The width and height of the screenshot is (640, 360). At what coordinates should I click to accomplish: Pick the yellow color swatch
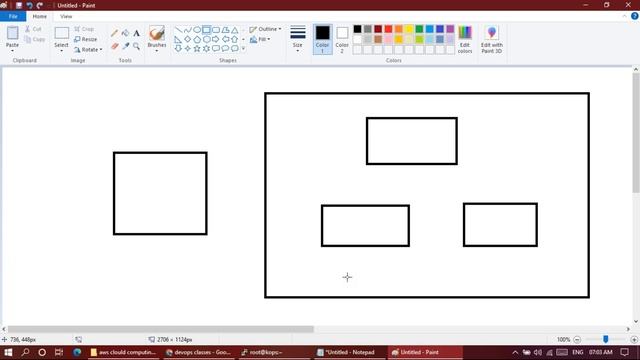[x=409, y=29]
